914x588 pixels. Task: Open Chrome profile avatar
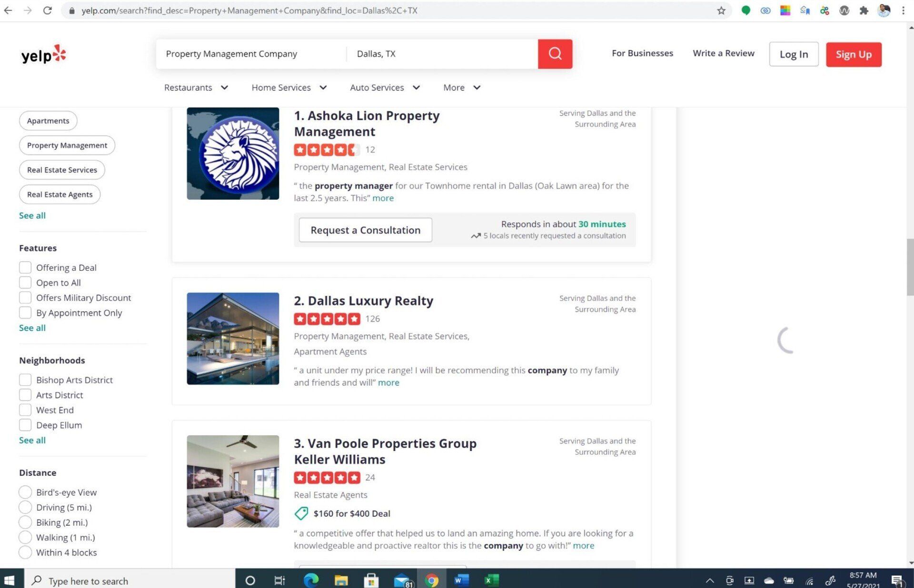click(x=884, y=10)
